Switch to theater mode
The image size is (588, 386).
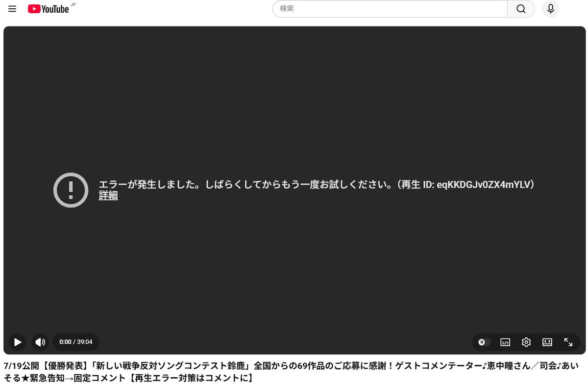pyautogui.click(x=547, y=342)
